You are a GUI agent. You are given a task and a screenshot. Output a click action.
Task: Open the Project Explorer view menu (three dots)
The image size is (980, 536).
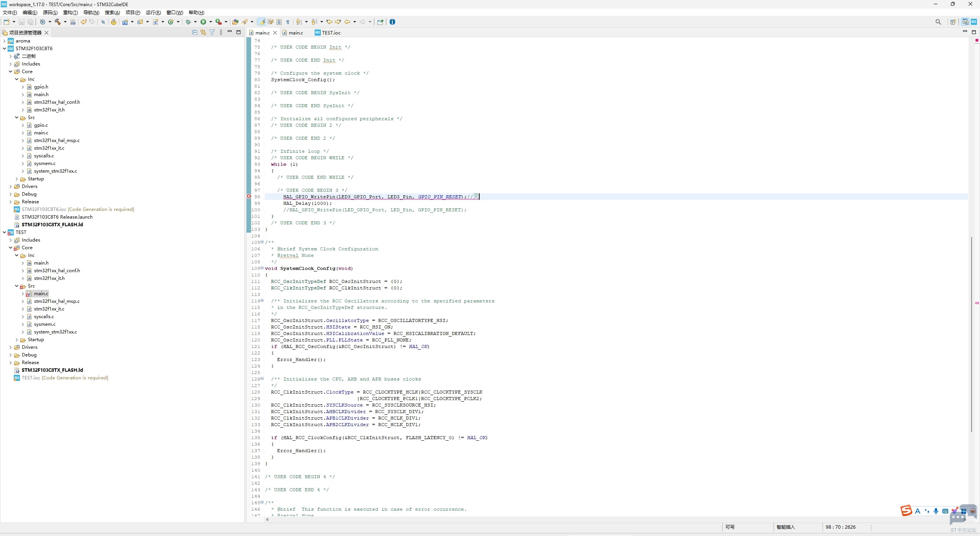tap(221, 33)
